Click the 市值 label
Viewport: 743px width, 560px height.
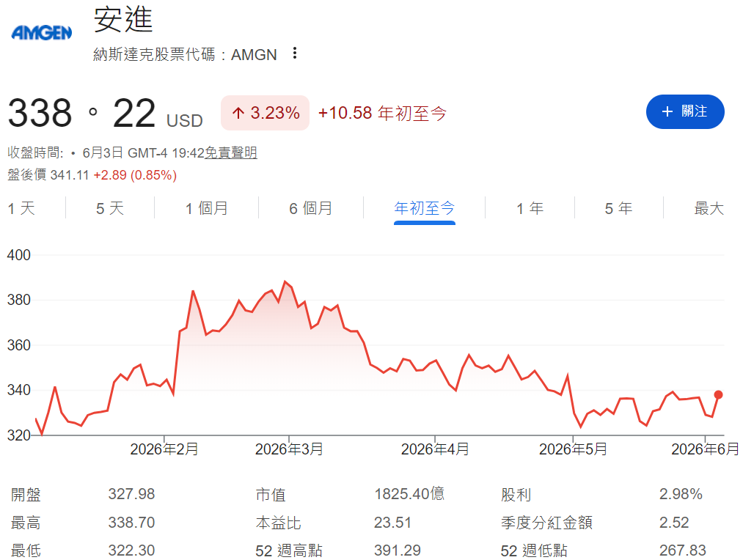(x=271, y=495)
